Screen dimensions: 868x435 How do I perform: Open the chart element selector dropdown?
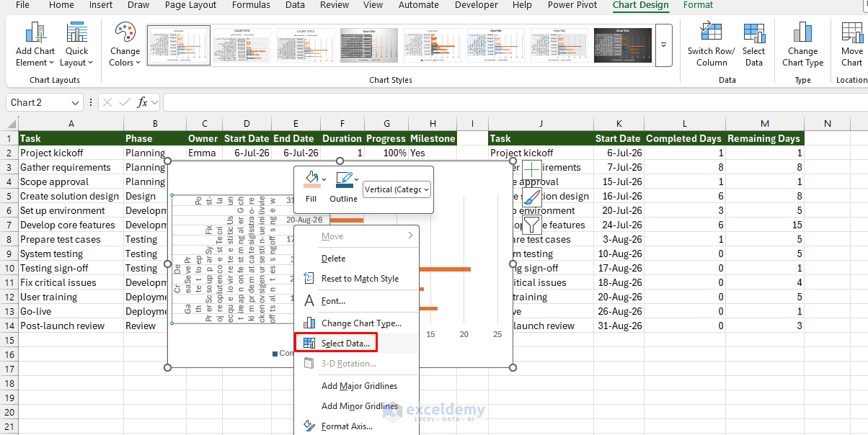point(397,189)
